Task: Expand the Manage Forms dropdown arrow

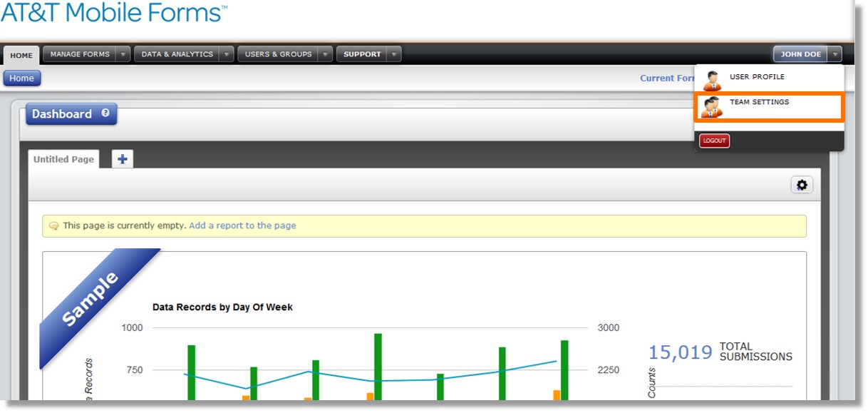Action: pos(123,54)
